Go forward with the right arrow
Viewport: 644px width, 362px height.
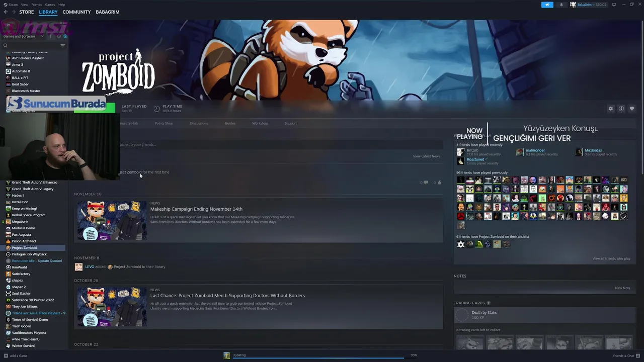click(13, 12)
